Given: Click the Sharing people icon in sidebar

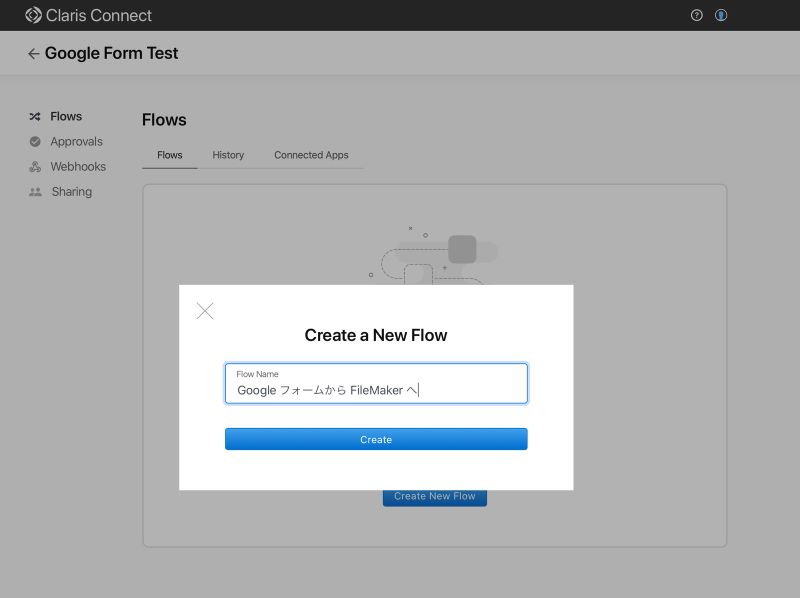Looking at the screenshot, I should click(35, 192).
